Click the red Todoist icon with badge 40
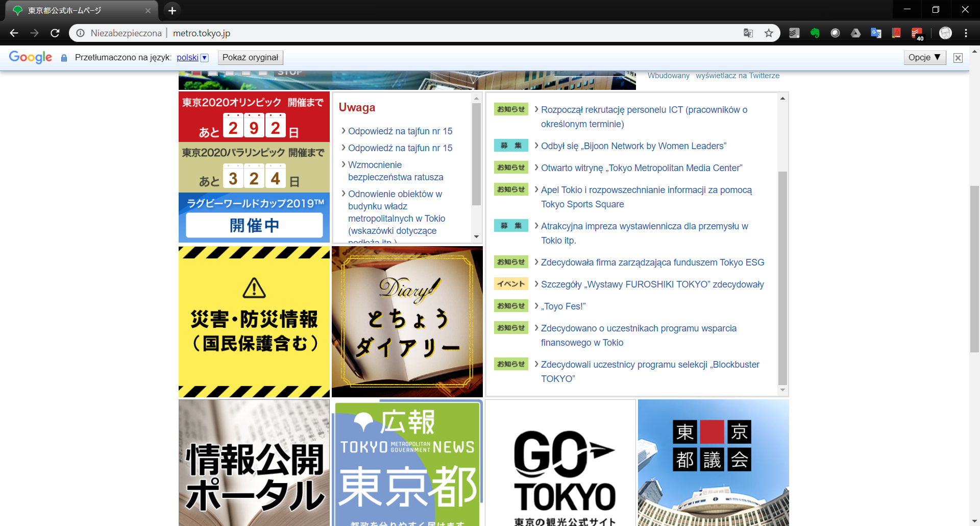The image size is (980, 526). click(x=917, y=33)
